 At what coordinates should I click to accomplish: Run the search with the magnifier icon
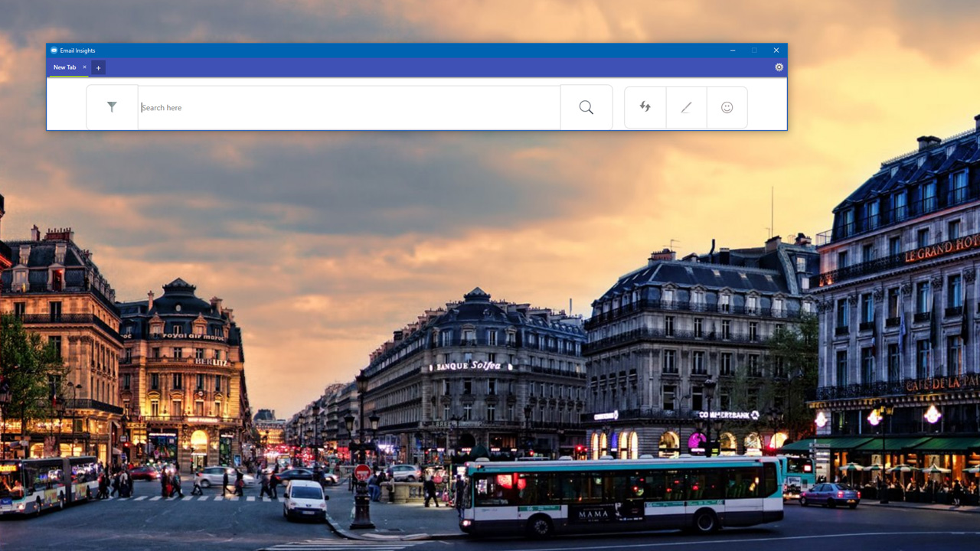pos(586,107)
